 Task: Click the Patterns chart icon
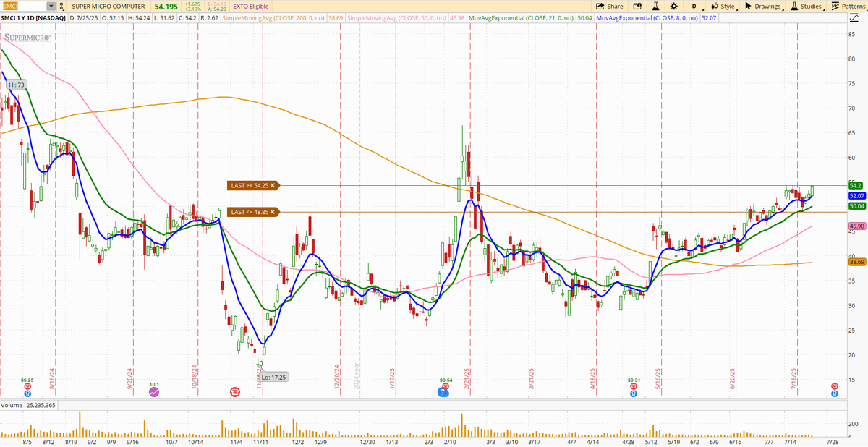[x=835, y=6]
